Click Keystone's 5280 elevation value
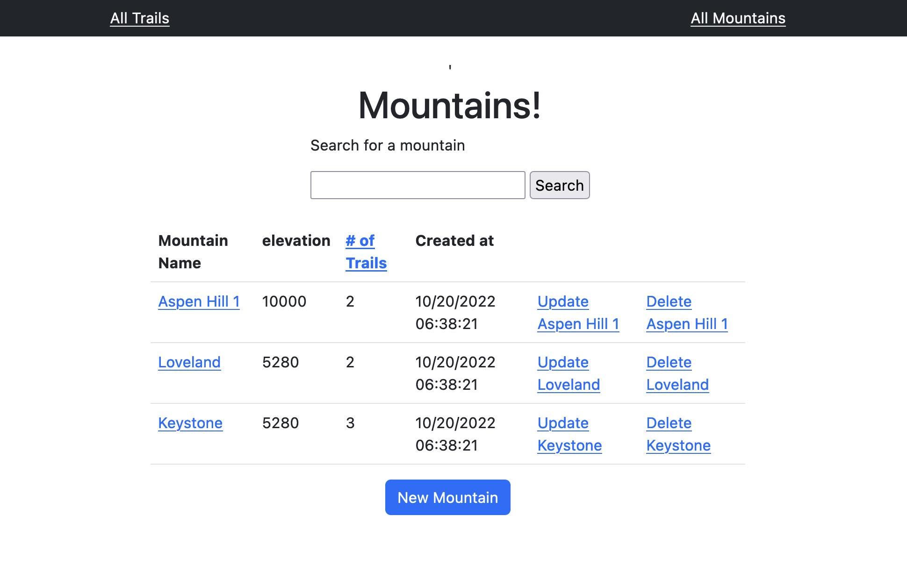907x588 pixels. [280, 423]
